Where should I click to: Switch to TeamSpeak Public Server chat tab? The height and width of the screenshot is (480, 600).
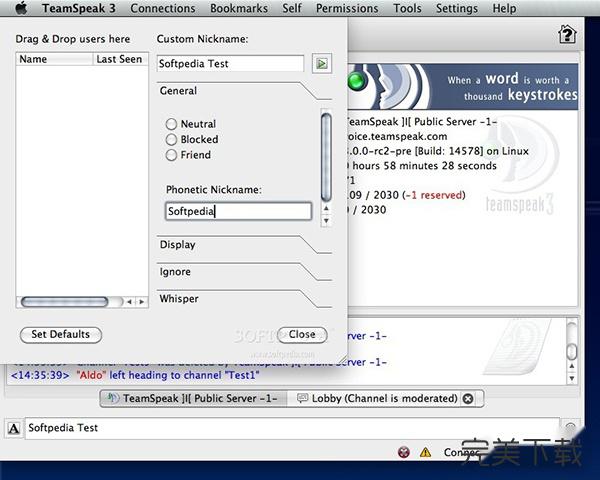pyautogui.click(x=194, y=399)
